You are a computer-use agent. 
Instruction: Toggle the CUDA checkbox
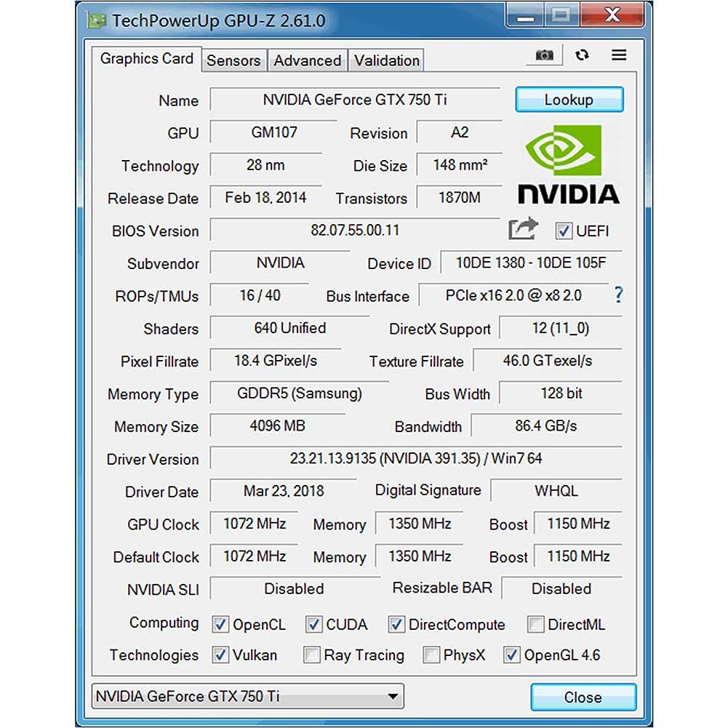click(313, 625)
